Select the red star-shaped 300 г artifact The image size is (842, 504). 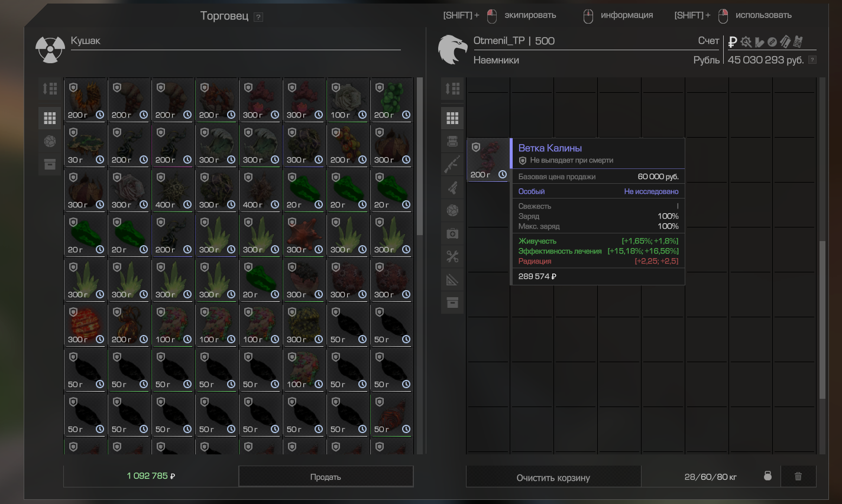click(304, 235)
